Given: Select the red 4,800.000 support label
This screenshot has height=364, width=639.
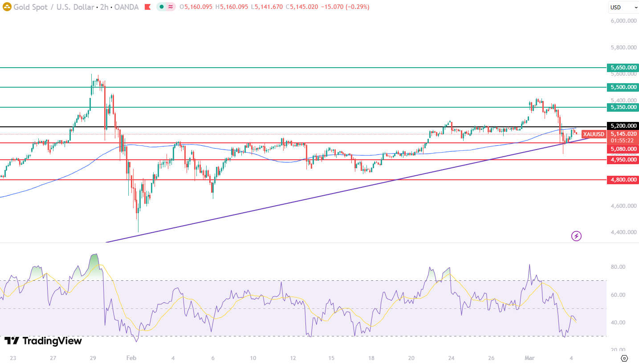Looking at the screenshot, I should [623, 180].
